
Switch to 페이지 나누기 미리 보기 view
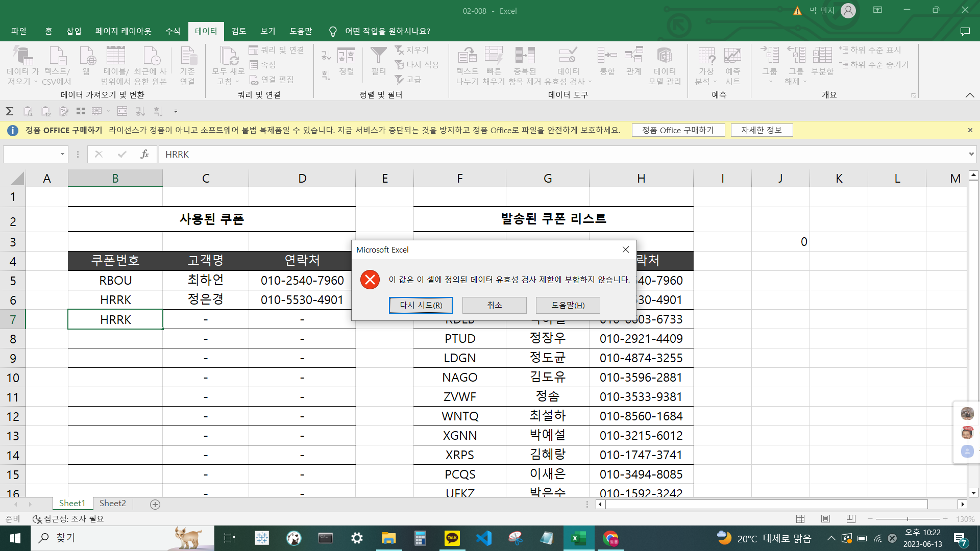click(x=851, y=519)
